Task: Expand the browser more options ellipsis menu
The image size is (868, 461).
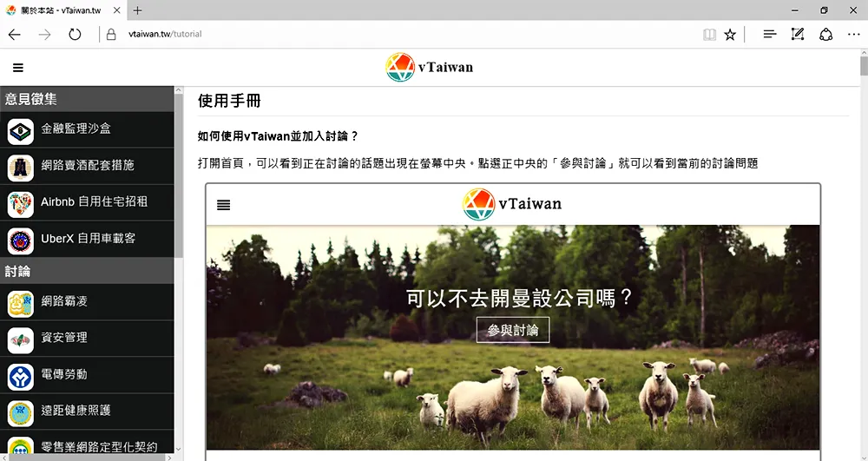Action: (x=853, y=35)
